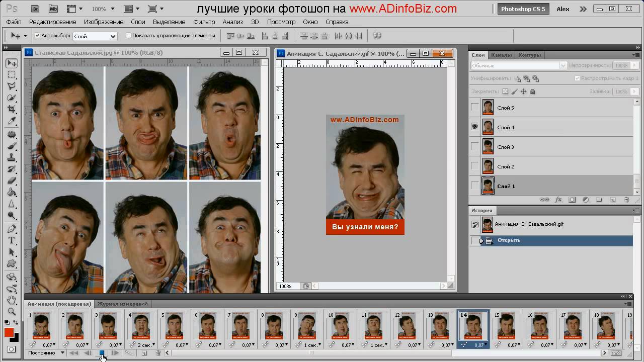This screenshot has height=362, width=644.
Task: Select the Hand tool
Action: [12, 300]
